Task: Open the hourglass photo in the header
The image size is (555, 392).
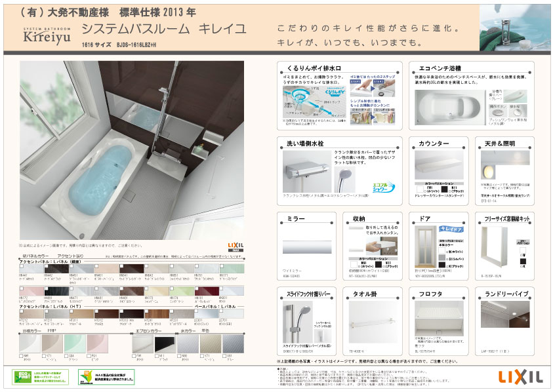Action: coord(515,28)
